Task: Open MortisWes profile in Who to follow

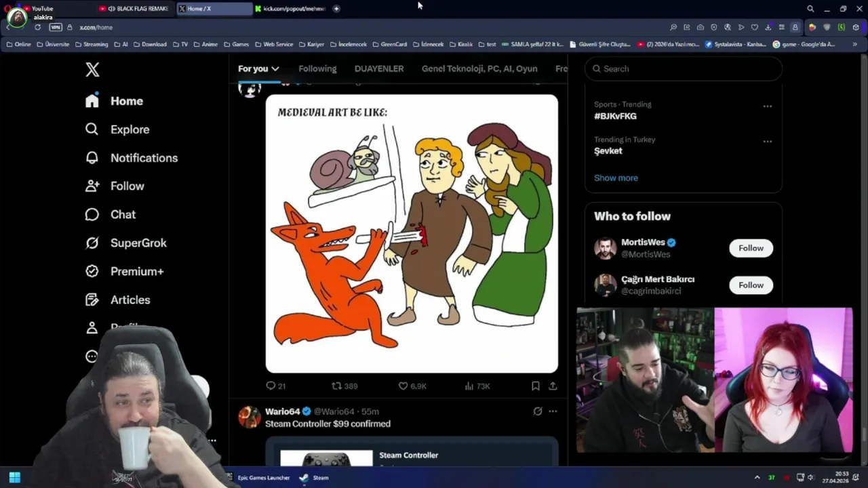Action: 643,242
